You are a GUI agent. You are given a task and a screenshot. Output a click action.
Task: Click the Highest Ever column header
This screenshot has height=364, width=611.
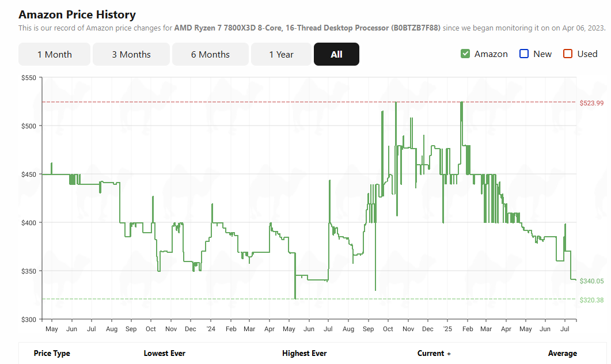click(x=304, y=353)
